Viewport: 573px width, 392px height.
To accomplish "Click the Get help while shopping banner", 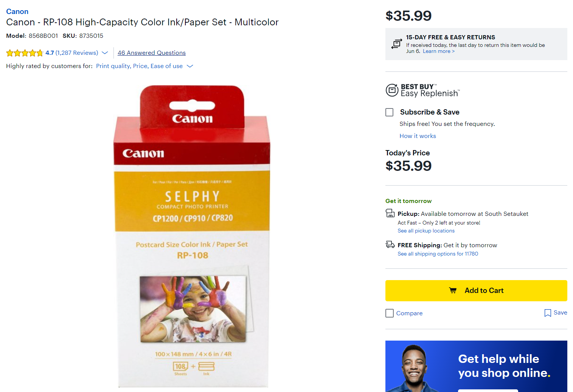I will coord(476,366).
